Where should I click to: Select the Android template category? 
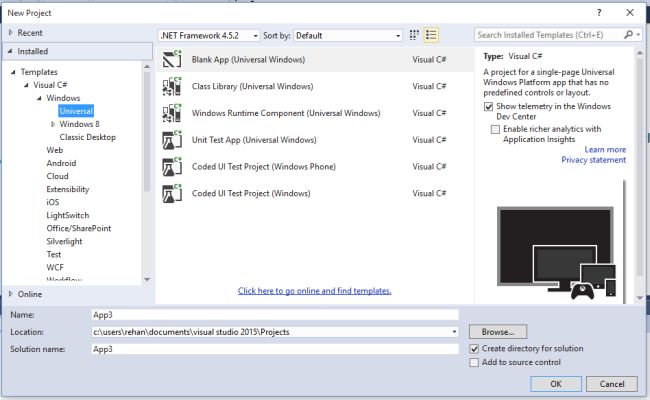coord(61,163)
